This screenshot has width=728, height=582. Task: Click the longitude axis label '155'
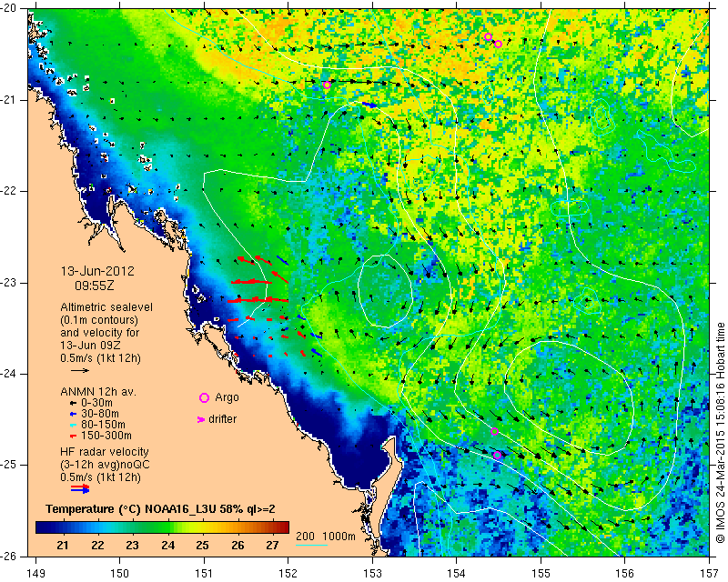[541, 574]
